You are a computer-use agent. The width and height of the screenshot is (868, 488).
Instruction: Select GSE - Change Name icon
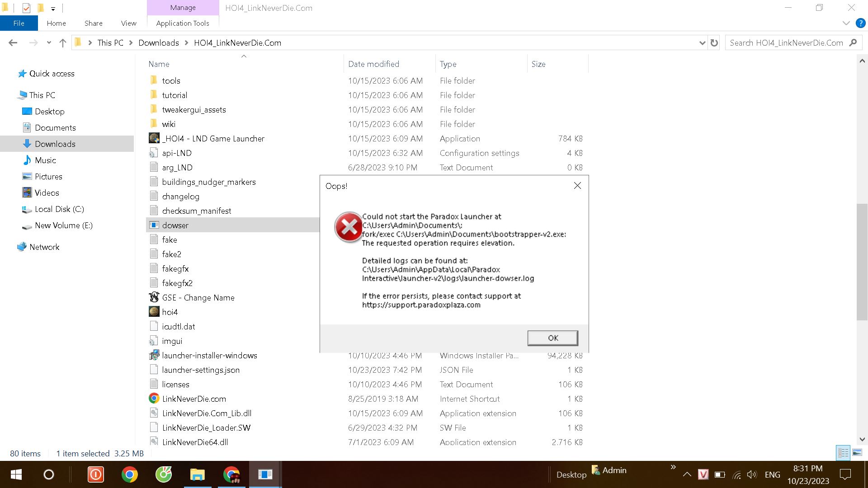pyautogui.click(x=154, y=297)
